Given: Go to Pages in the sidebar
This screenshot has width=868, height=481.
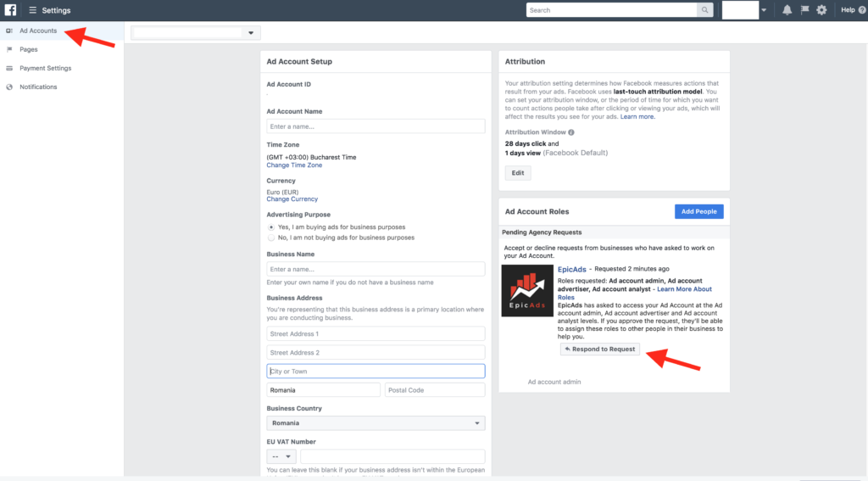Looking at the screenshot, I should pos(29,49).
